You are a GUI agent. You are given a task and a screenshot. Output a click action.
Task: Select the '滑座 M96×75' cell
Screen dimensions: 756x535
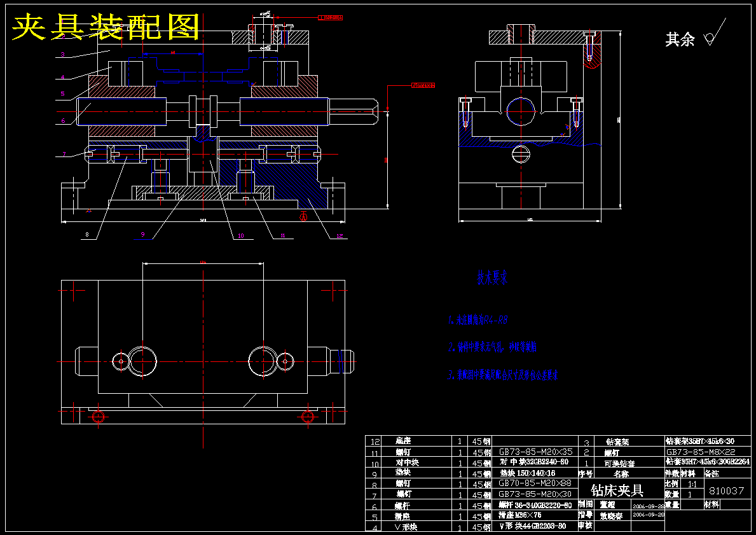(x=519, y=515)
